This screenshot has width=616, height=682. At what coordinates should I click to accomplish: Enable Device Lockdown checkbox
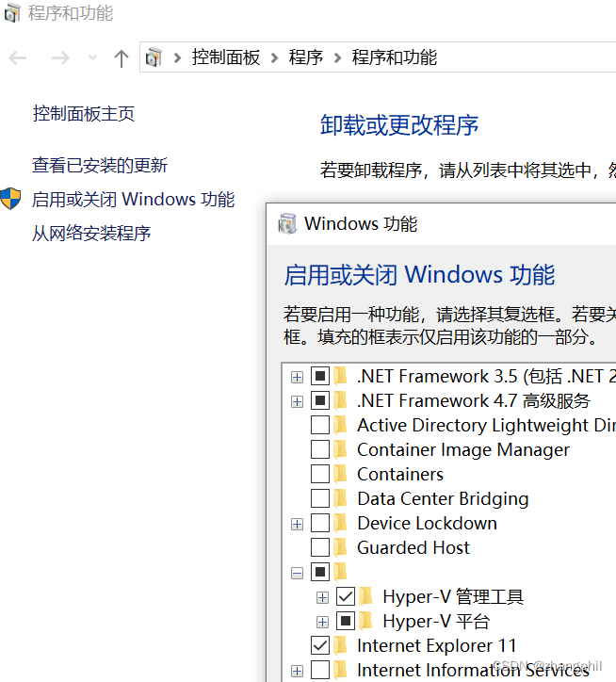point(320,523)
